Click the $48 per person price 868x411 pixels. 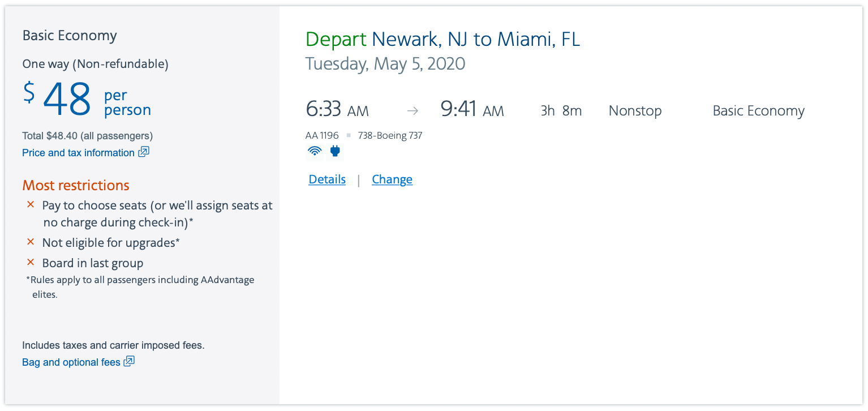point(67,100)
